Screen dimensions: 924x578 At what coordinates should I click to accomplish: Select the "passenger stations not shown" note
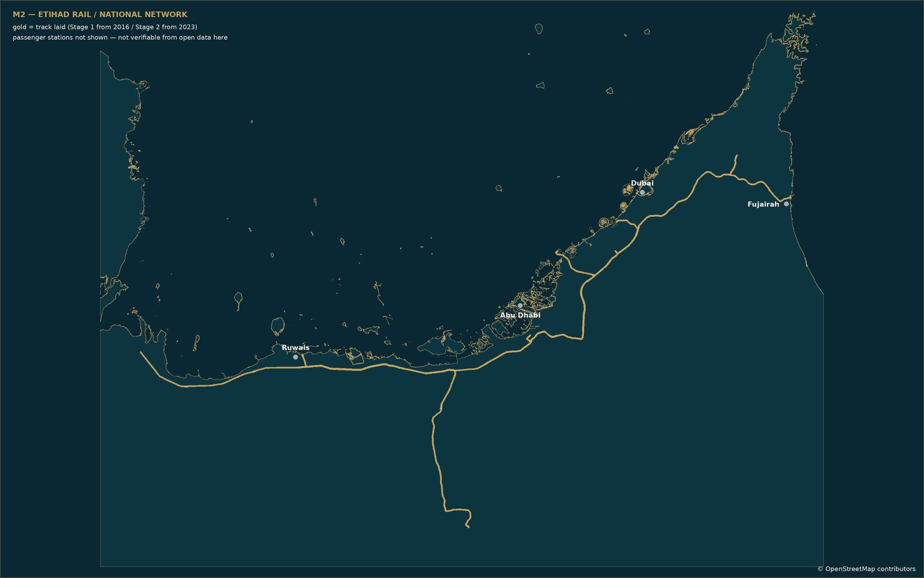(120, 38)
